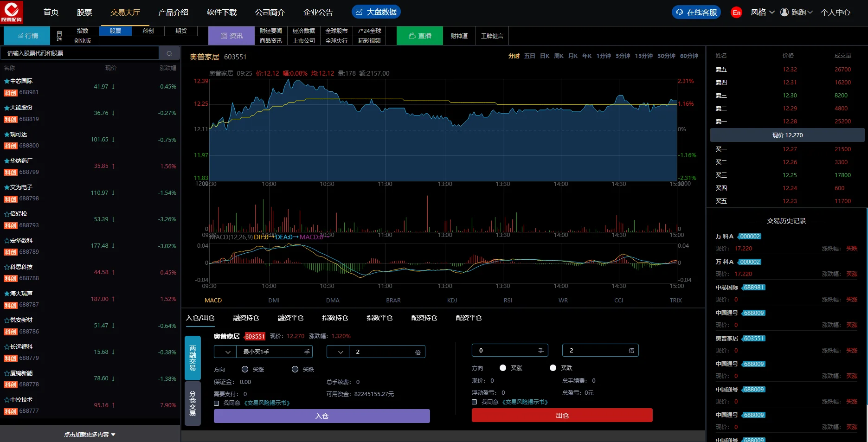Select 买跌 radio in exit form

pos(553,368)
